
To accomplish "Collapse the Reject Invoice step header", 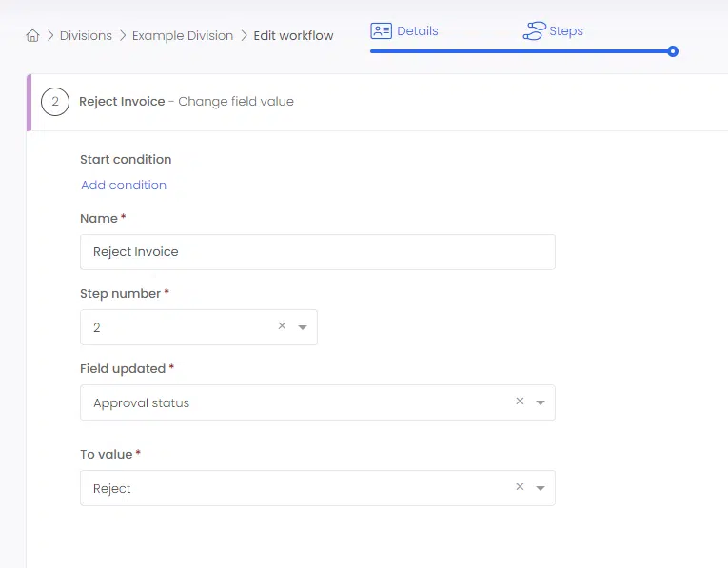I will 377,102.
